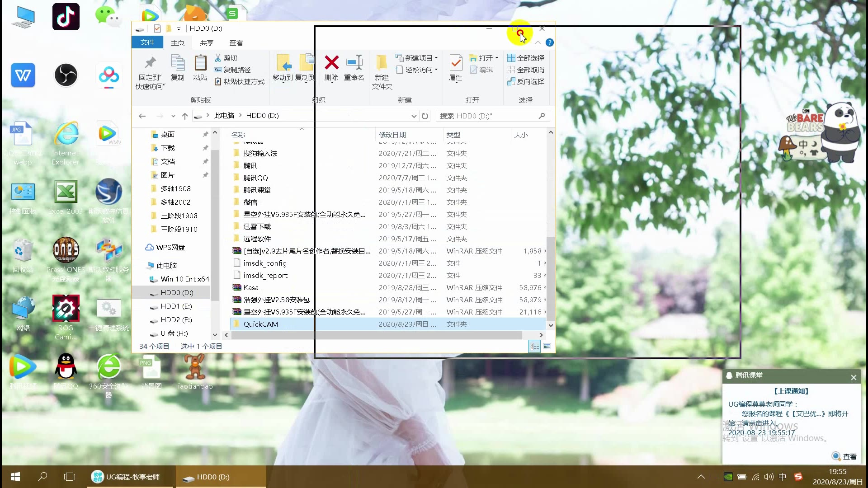This screenshot has width=868, height=488.
Task: Click 查看 in Tencent Classroom notification
Action: pos(844,456)
